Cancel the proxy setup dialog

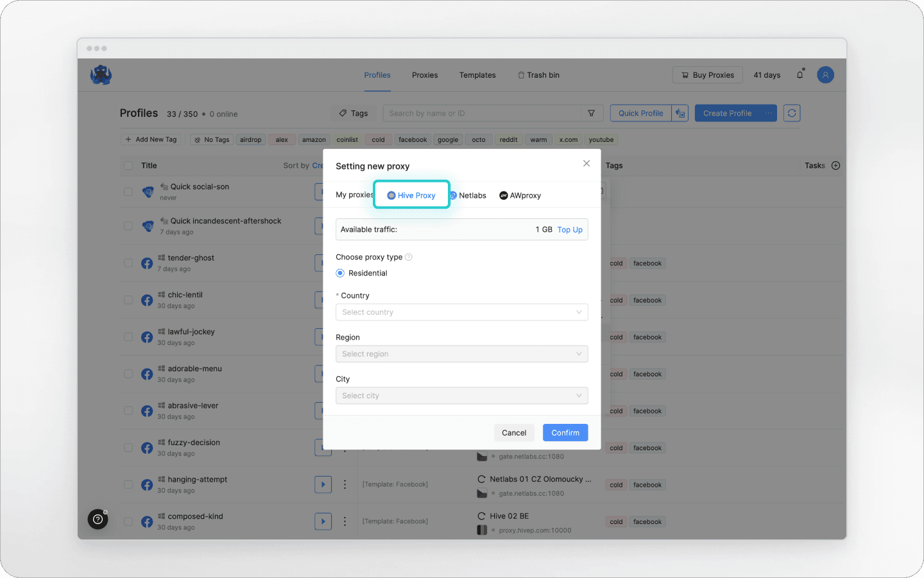pyautogui.click(x=514, y=433)
